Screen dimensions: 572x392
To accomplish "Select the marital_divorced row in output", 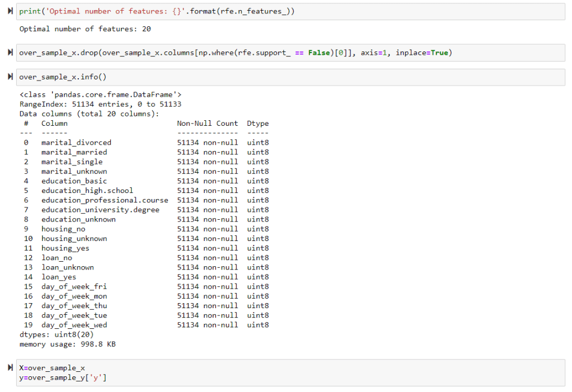I will [x=76, y=143].
